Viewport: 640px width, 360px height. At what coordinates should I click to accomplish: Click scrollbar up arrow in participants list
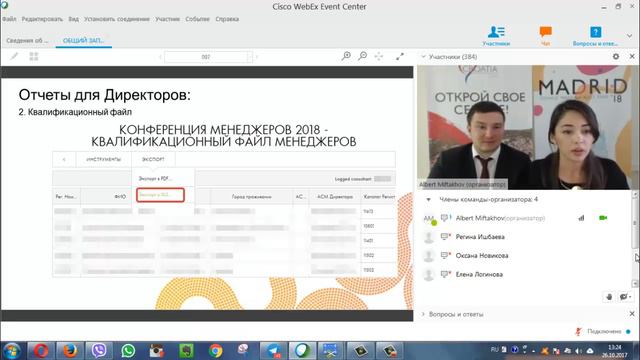pyautogui.click(x=635, y=194)
